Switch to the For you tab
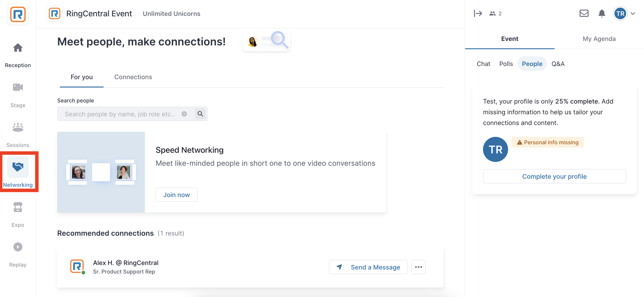Screen dimensions: 644x297 81,77
